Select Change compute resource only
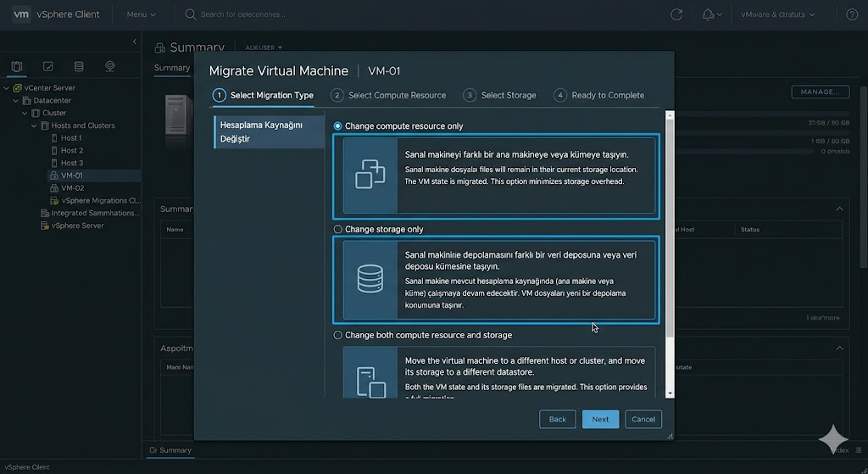Screen dimensions: 868x474 coord(337,126)
